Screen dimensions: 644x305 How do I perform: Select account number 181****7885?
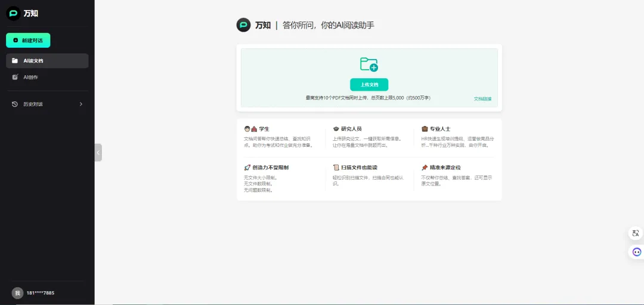click(41, 293)
